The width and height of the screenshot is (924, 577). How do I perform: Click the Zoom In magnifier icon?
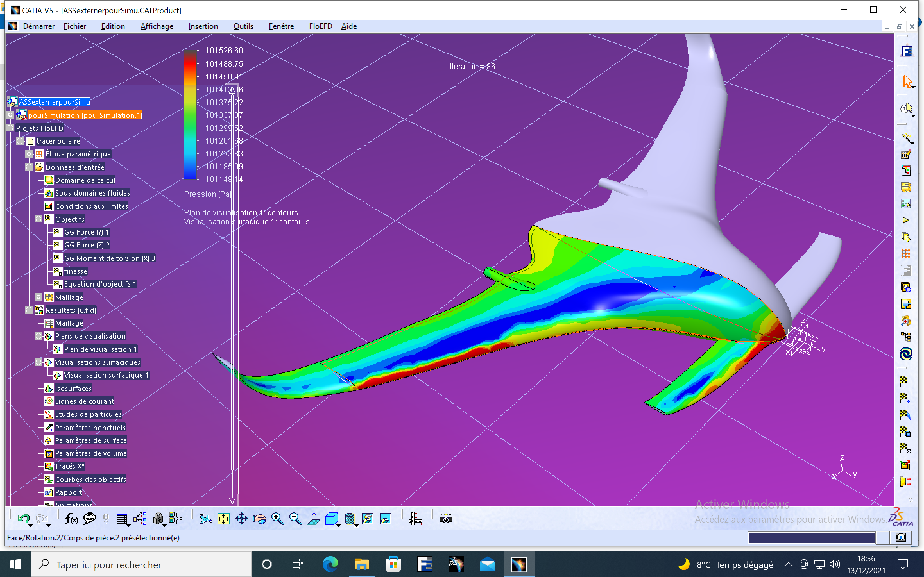[278, 518]
